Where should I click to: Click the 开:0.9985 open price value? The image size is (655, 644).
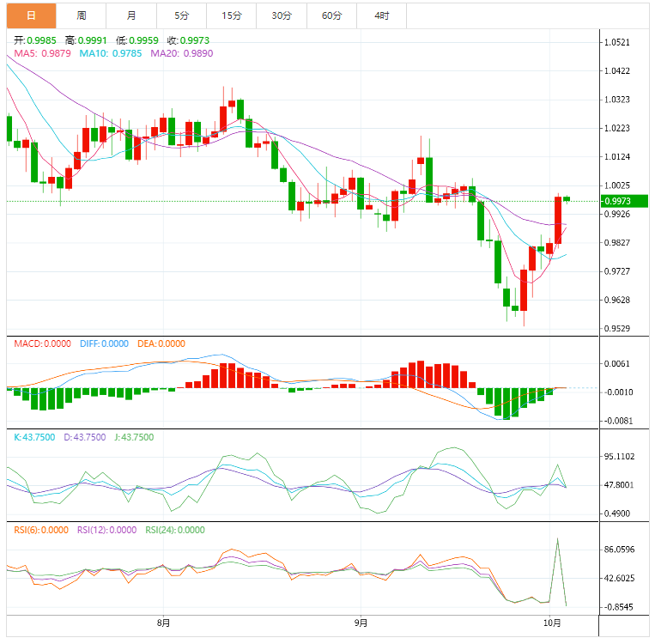tap(35, 40)
